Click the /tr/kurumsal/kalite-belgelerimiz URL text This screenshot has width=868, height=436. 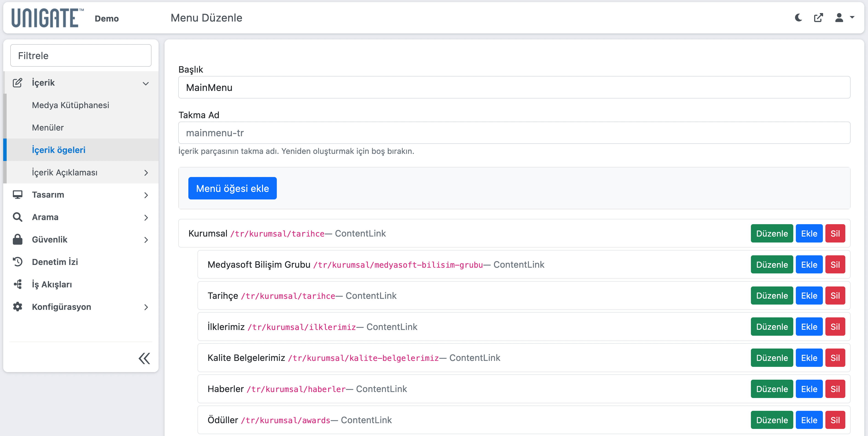[x=363, y=358]
